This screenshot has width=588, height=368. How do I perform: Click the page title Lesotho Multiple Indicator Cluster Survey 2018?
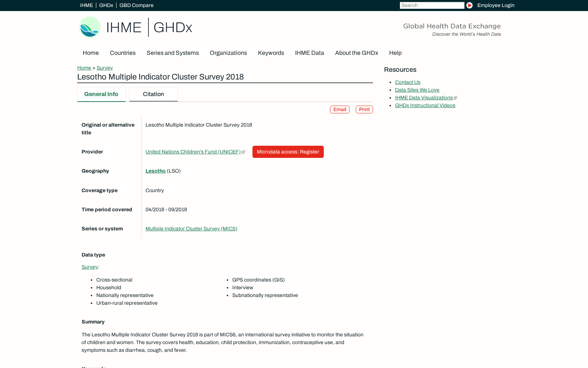coord(161,77)
